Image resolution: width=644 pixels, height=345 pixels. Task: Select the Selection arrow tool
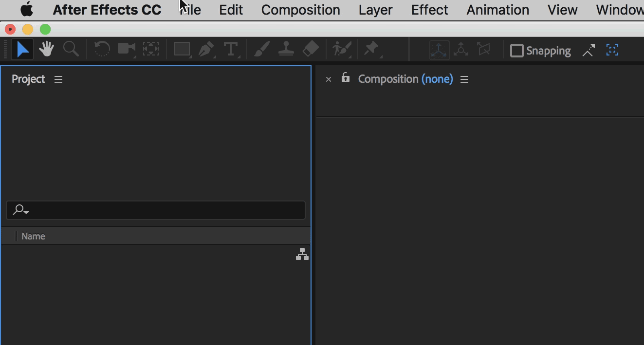coord(22,50)
